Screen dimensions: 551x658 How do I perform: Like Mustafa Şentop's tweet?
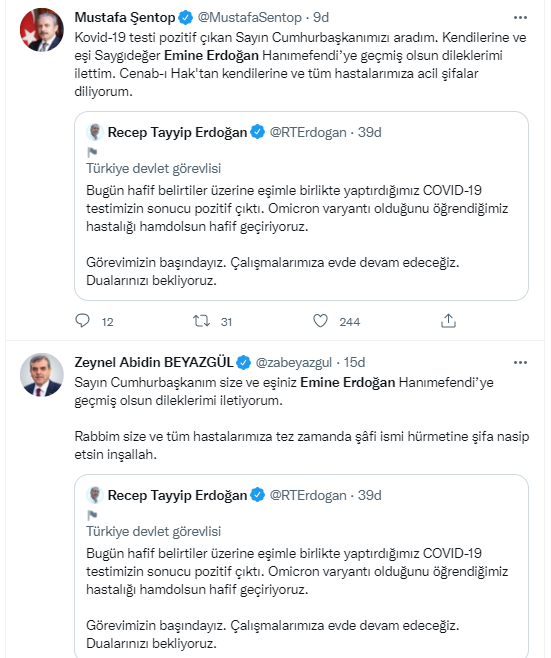click(321, 321)
